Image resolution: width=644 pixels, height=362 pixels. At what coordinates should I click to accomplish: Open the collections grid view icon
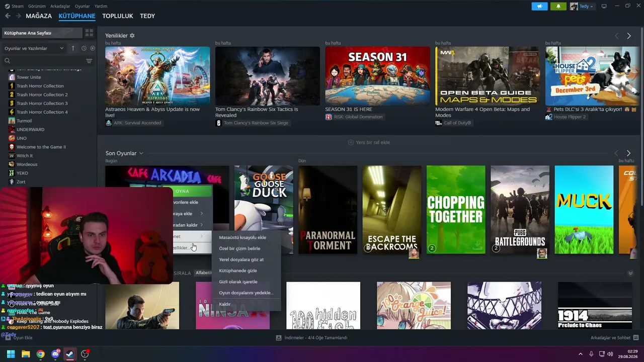[x=89, y=33]
